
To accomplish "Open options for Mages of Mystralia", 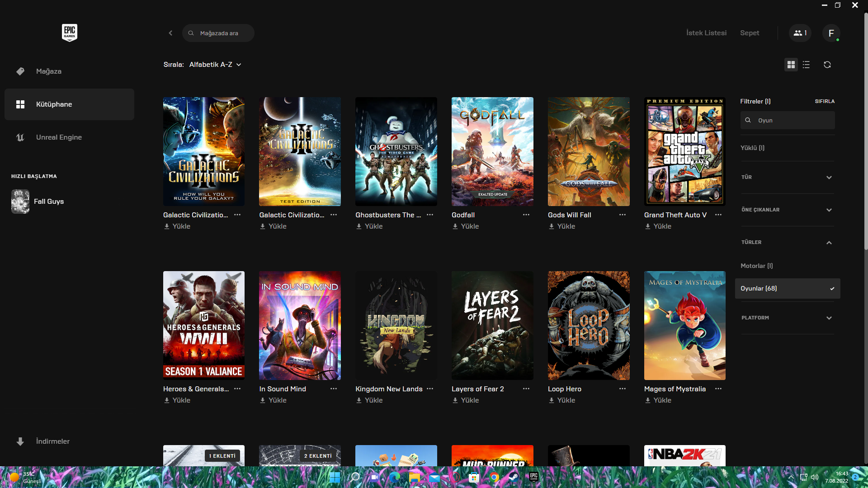I will (718, 389).
